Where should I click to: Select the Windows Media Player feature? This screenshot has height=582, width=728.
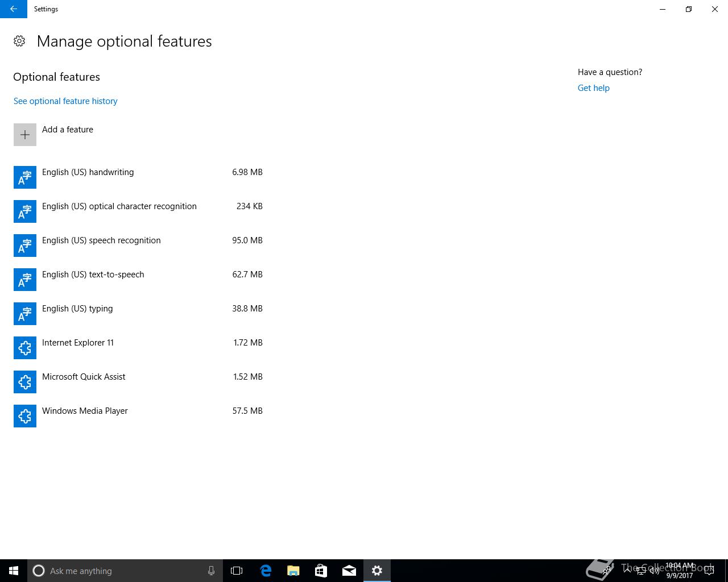138,416
